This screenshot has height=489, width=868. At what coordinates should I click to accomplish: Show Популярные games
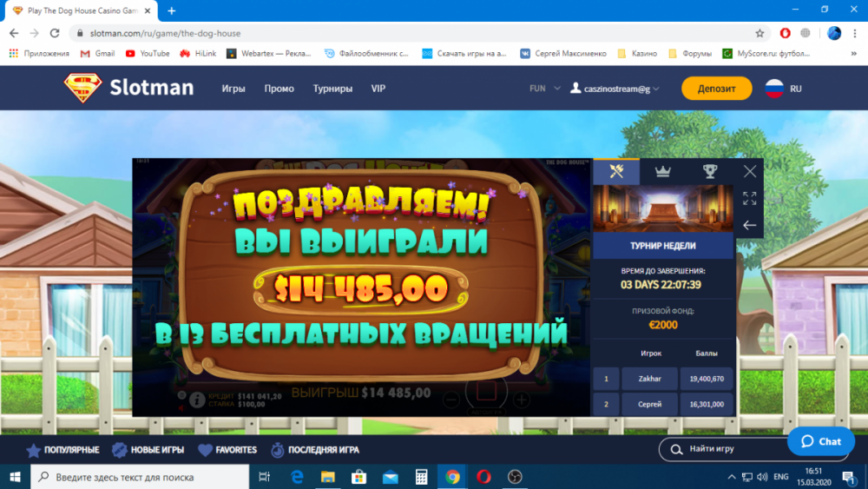[63, 450]
